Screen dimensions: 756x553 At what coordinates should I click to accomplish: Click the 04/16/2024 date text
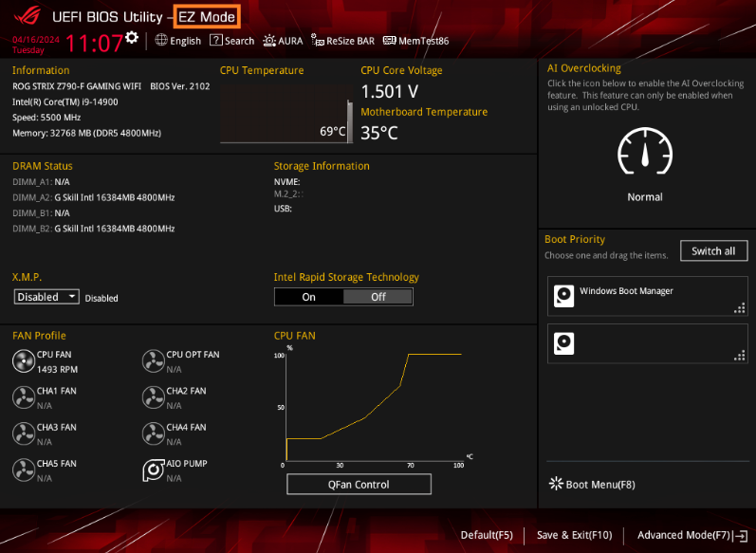point(36,40)
